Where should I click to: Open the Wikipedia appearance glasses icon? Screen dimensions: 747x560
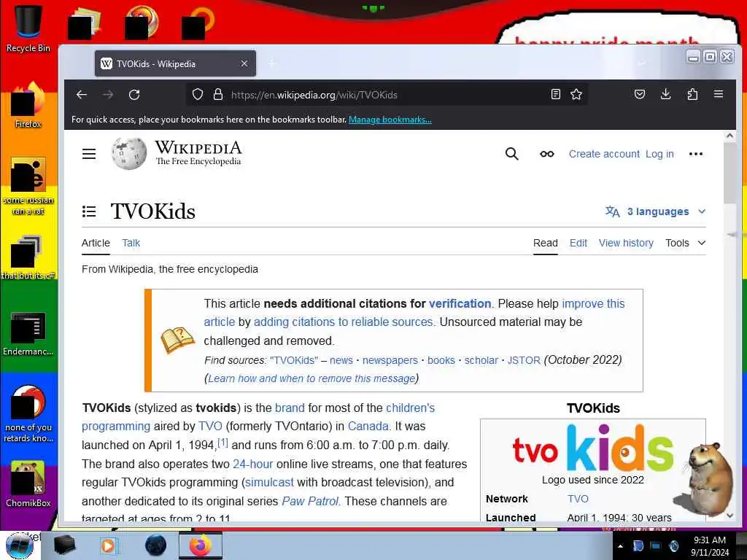547,154
